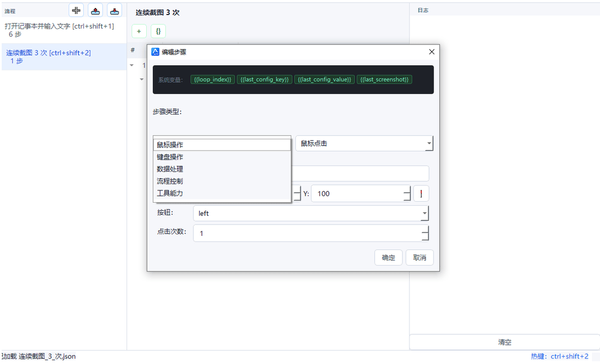Insert the {{last_config_value}} variable chip

(324, 80)
